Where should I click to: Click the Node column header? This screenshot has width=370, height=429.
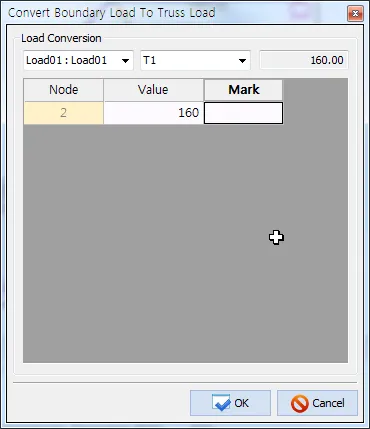click(63, 90)
